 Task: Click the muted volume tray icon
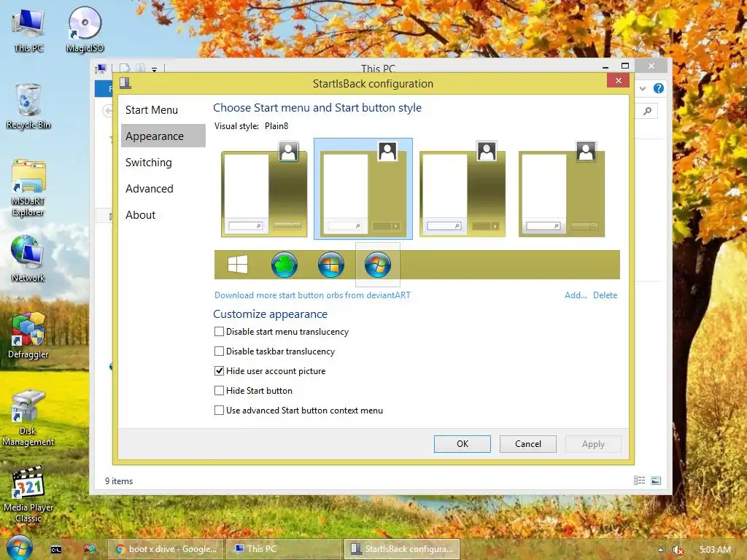[678, 550]
